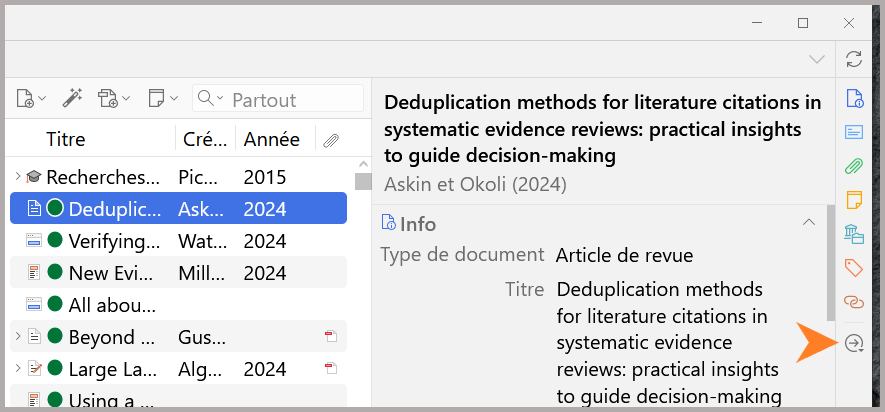Close the Zotero window
The width and height of the screenshot is (885, 412).
848,23
